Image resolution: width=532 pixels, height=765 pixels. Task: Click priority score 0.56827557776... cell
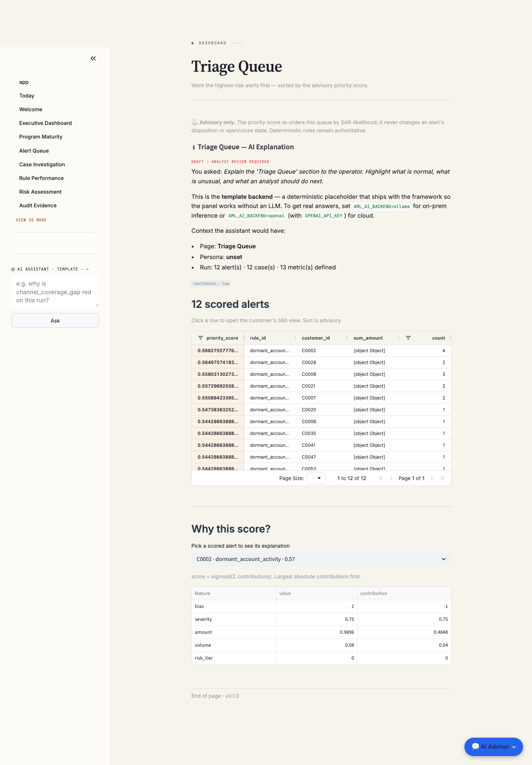(218, 351)
